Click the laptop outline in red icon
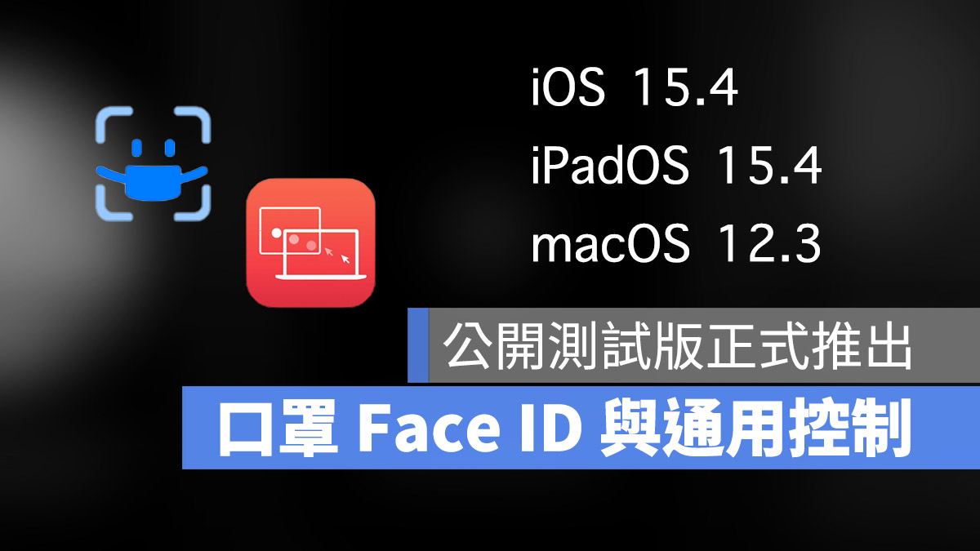 320,255
